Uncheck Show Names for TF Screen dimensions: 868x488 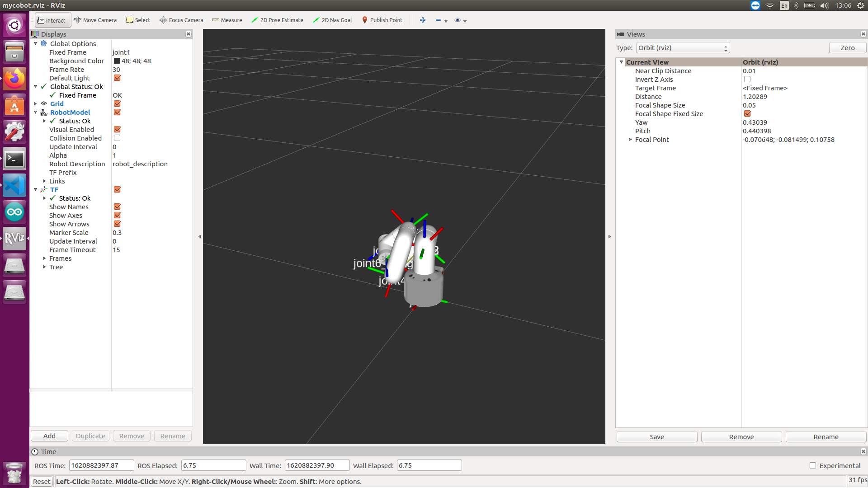point(117,207)
